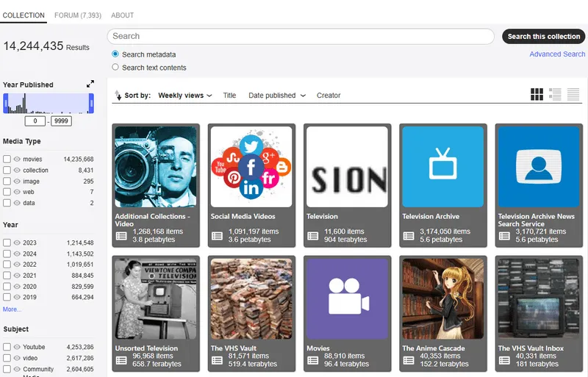Image resolution: width=588 pixels, height=377 pixels.
Task: Show only year 2021 results
Action: point(17,276)
